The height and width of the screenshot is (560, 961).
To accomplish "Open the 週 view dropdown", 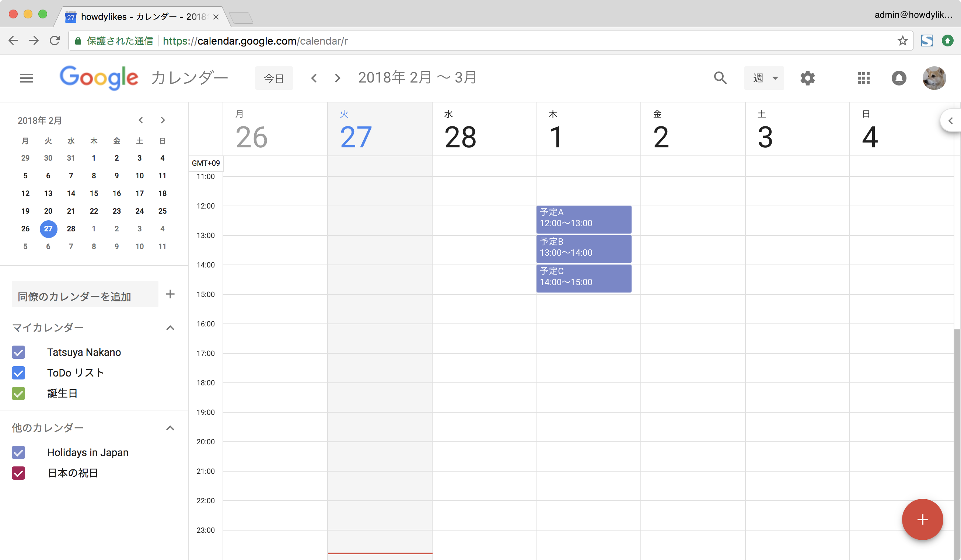I will 764,78.
